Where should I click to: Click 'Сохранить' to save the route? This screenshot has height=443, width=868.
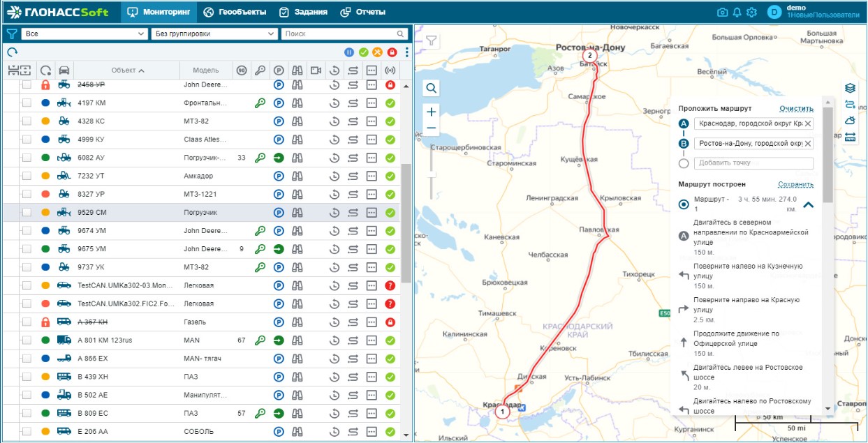coord(795,185)
